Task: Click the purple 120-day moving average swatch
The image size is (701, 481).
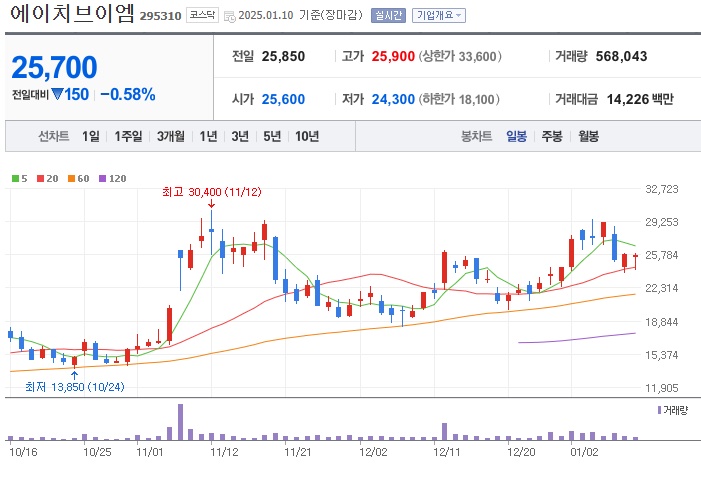Action: 102,178
